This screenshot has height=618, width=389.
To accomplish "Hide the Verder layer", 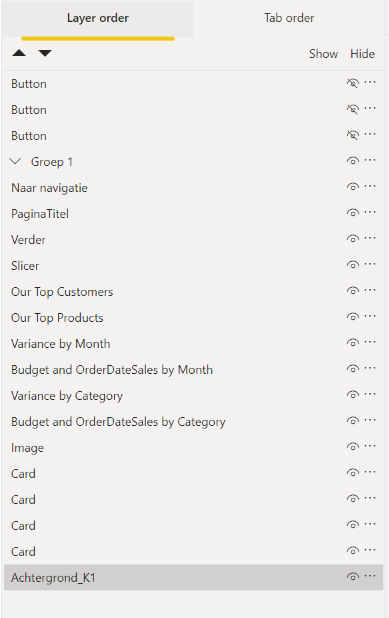I will pyautogui.click(x=353, y=239).
